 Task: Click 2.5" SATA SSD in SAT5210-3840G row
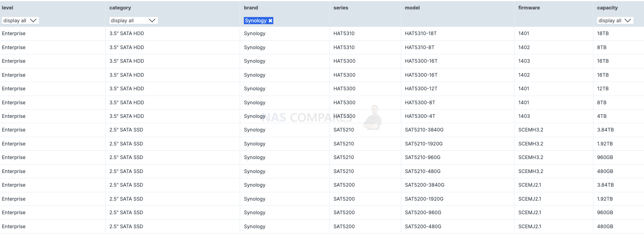(126, 130)
